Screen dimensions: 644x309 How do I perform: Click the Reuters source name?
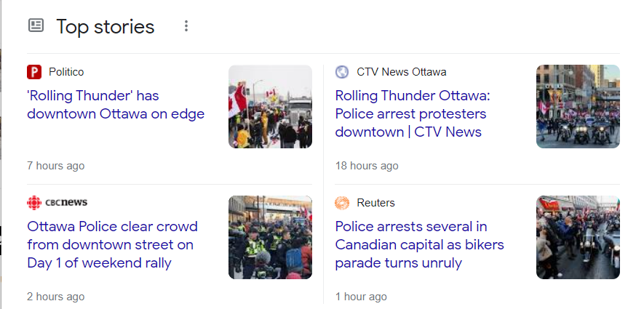pyautogui.click(x=375, y=203)
